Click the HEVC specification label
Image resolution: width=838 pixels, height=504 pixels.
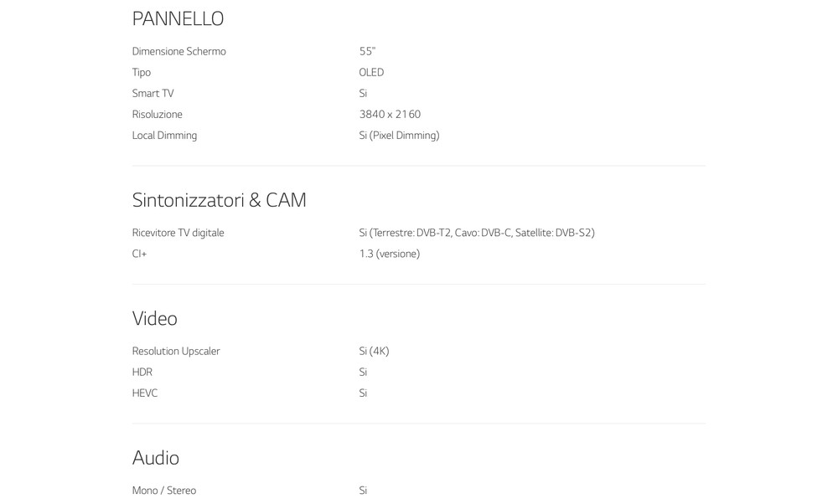[x=144, y=393]
